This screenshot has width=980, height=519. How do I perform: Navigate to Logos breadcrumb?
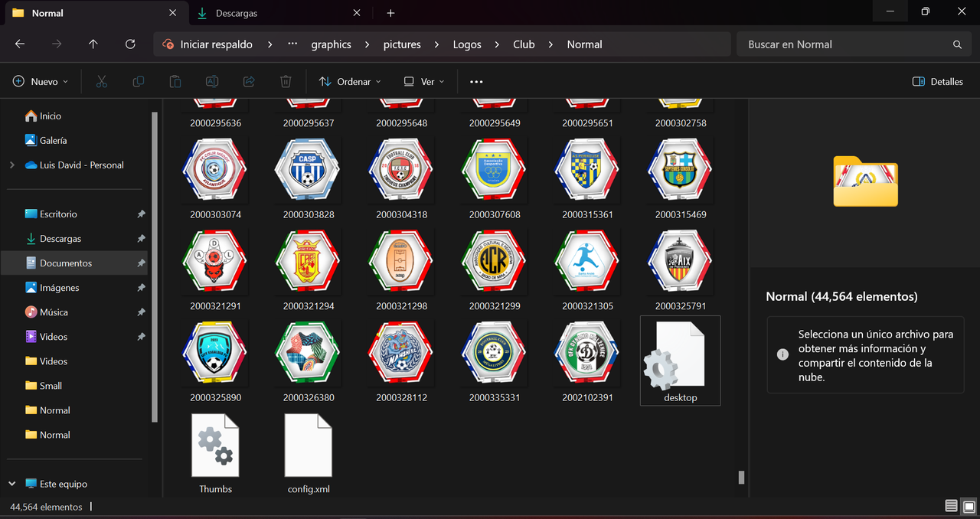(x=467, y=44)
